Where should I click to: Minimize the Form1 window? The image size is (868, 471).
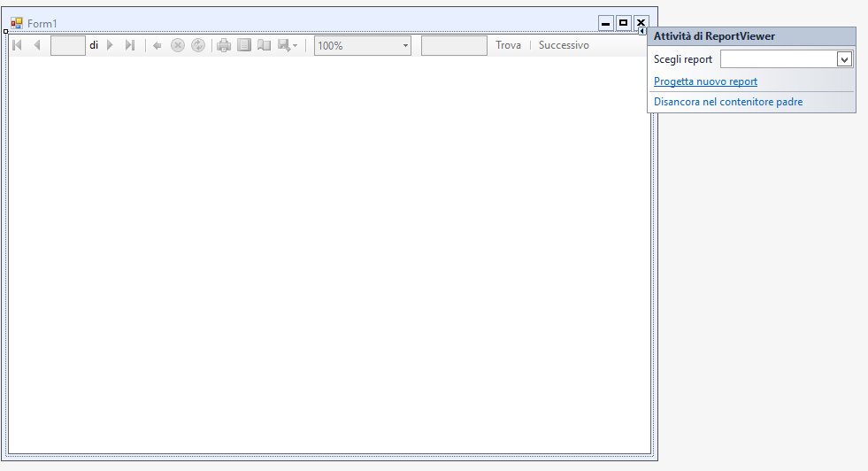(605, 23)
